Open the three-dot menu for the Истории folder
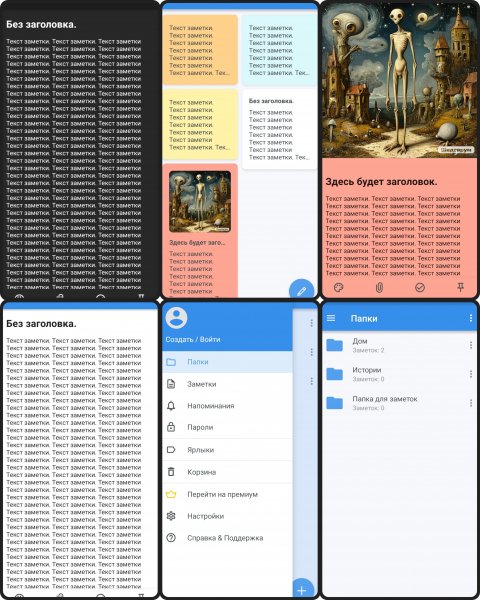This screenshot has height=600, width=480. click(x=470, y=374)
